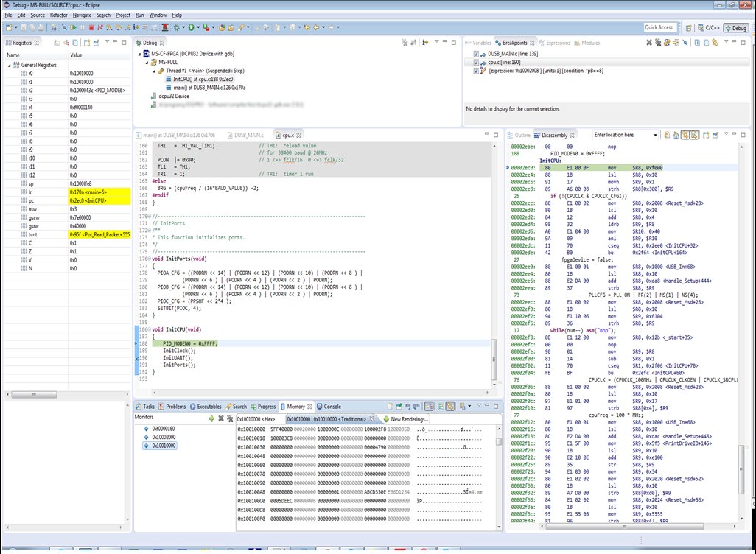Screen dimensions: 756x554
Task: Collapse the MS-FULL node in the Debug tree
Action: [147, 62]
